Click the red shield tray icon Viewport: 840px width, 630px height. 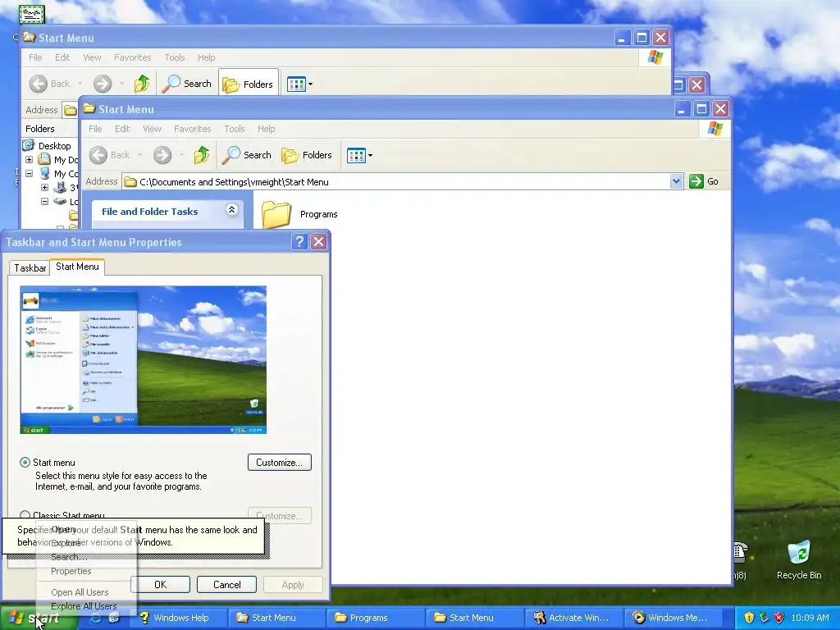click(779, 617)
